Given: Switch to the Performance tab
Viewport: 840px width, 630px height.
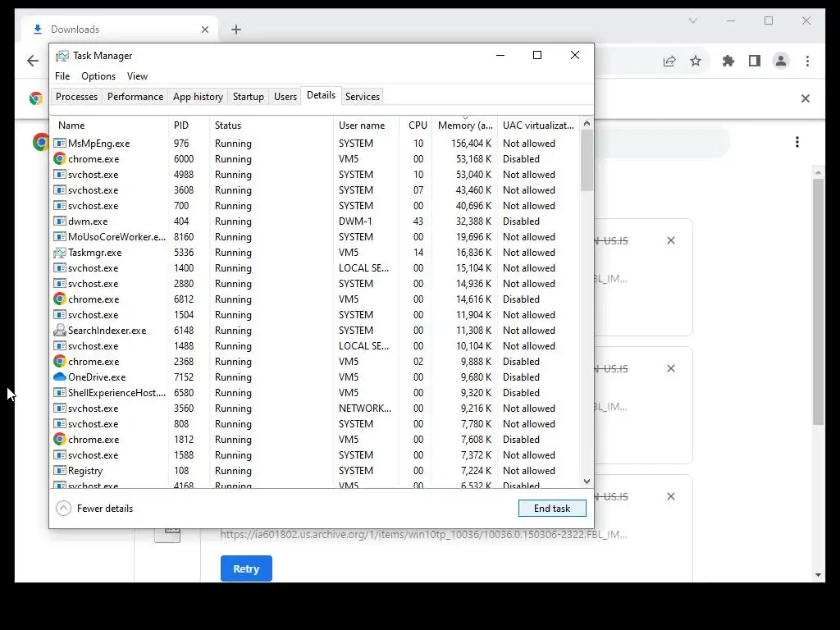Looking at the screenshot, I should 135,97.
